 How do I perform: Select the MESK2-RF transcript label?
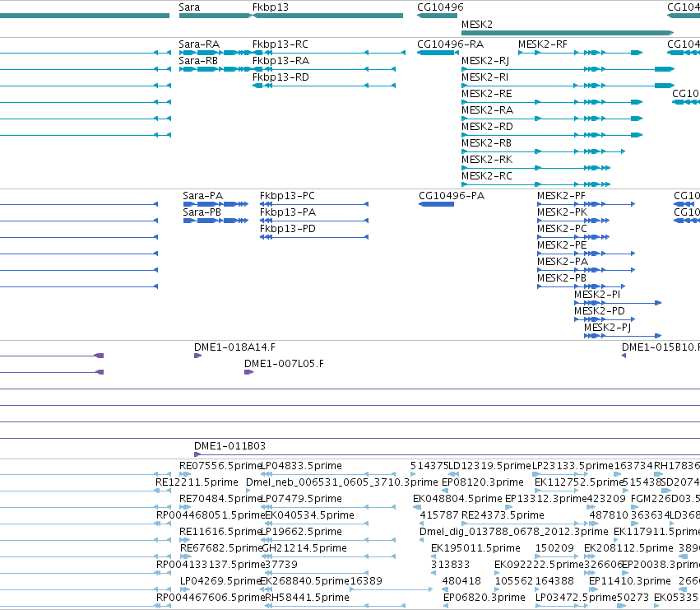tap(543, 44)
